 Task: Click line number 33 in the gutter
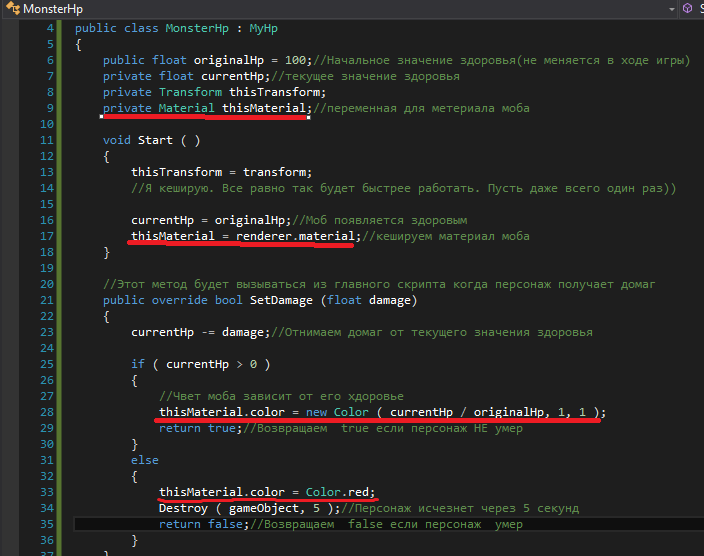(x=47, y=492)
